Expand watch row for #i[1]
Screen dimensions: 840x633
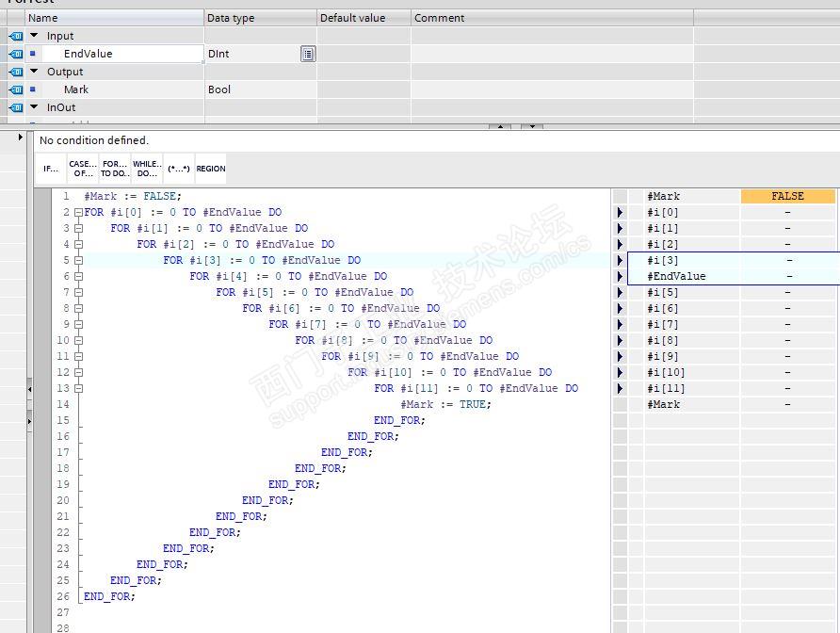pyautogui.click(x=620, y=228)
